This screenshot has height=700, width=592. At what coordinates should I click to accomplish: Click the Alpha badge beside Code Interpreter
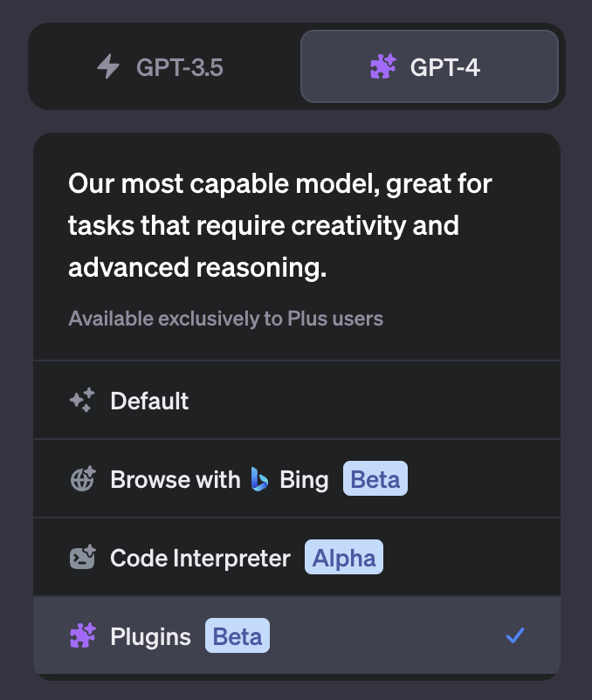click(344, 557)
